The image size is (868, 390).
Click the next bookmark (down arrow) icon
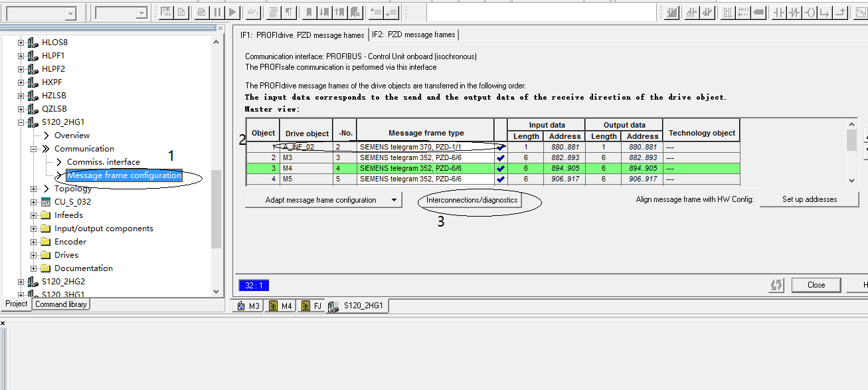tap(325, 12)
